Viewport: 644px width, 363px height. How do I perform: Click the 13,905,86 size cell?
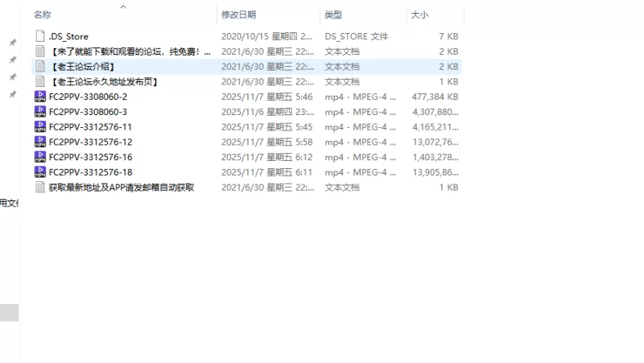point(436,172)
